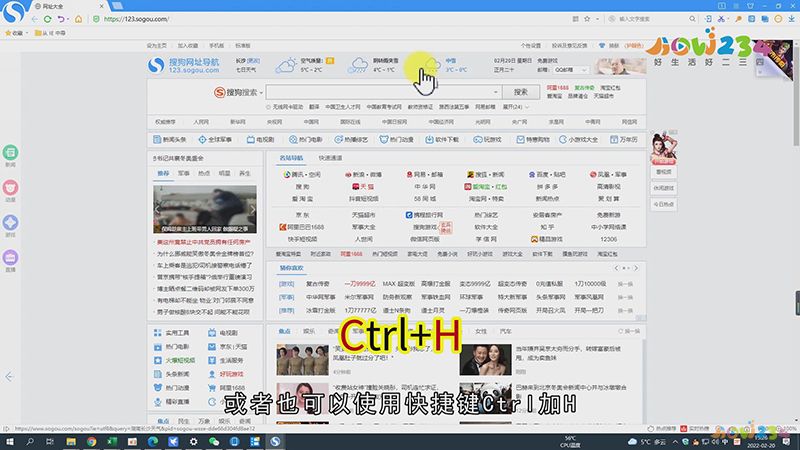Expand 展开(24) more links
The height and width of the screenshot is (450, 800).
(516, 107)
